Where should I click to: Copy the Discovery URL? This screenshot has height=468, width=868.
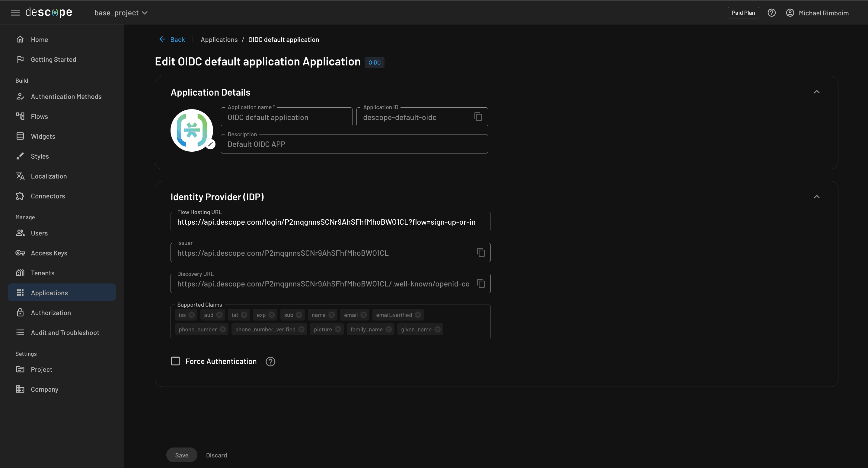tap(481, 283)
